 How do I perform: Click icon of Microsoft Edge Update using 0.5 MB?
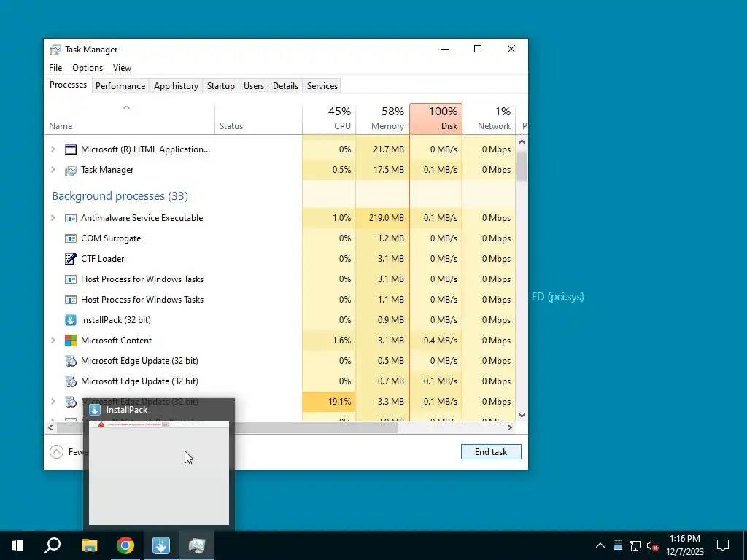click(x=71, y=361)
